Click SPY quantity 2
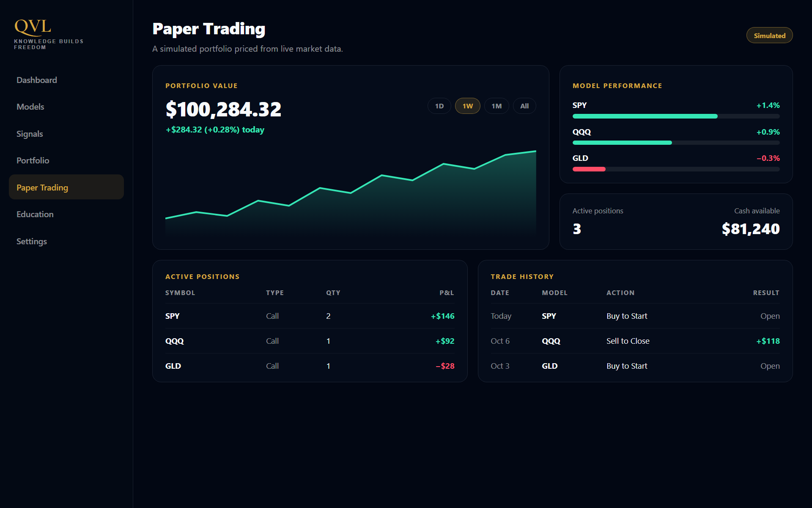Image resolution: width=812 pixels, height=508 pixels. (x=328, y=316)
